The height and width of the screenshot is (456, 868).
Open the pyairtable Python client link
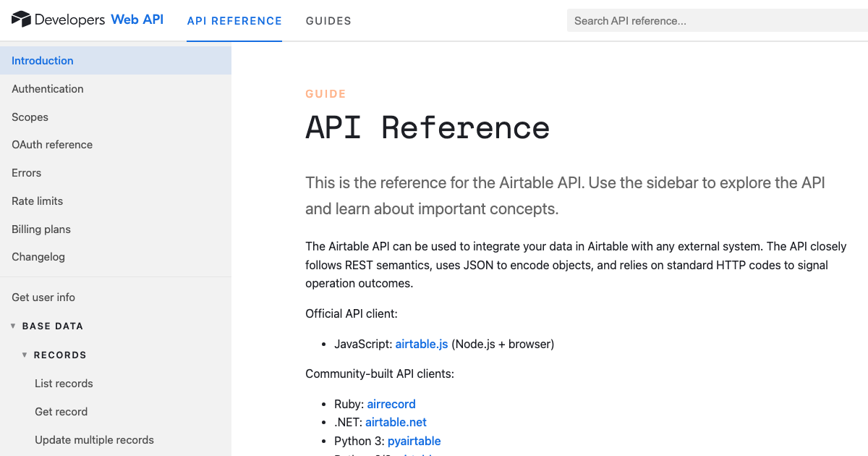coord(414,441)
